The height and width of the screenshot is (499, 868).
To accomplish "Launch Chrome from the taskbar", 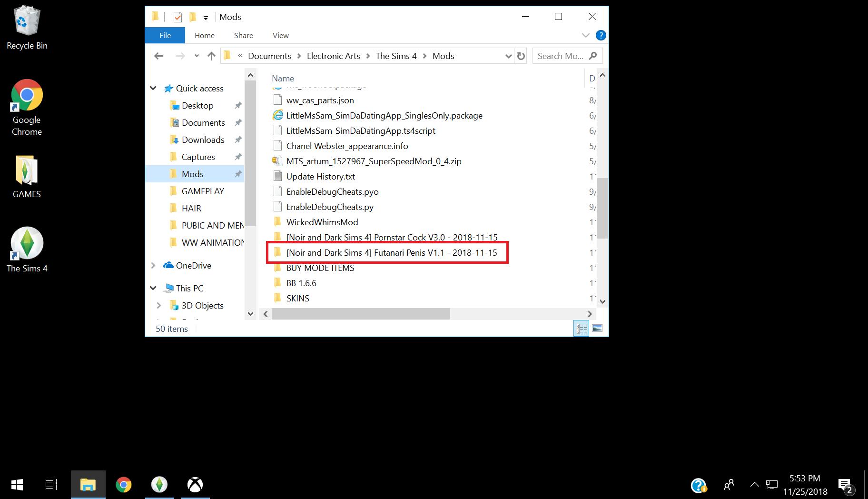I will pyautogui.click(x=124, y=485).
